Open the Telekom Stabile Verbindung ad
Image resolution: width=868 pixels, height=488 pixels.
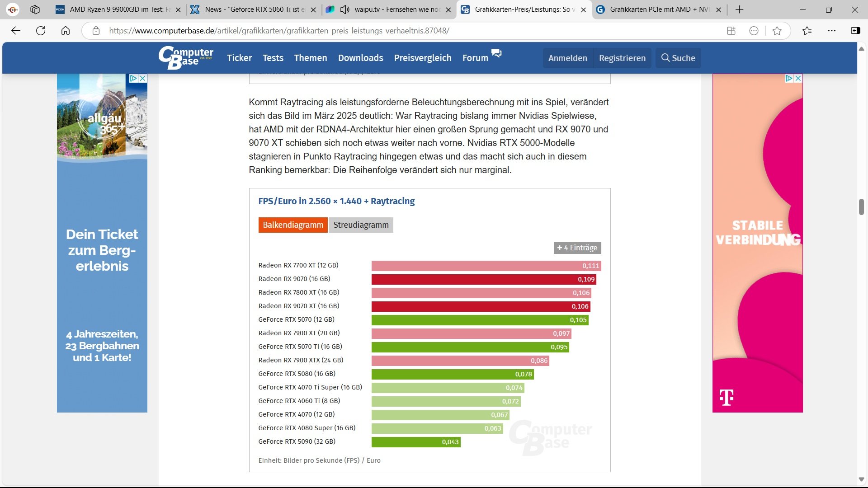tap(758, 244)
